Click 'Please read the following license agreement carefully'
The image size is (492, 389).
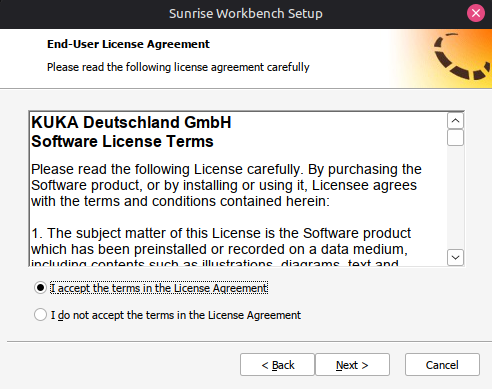[178, 67]
